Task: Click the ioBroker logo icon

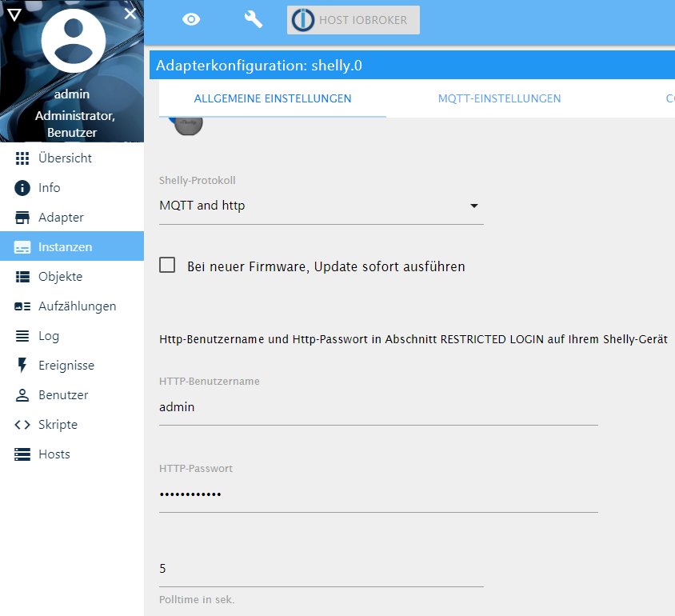Action: click(x=303, y=20)
